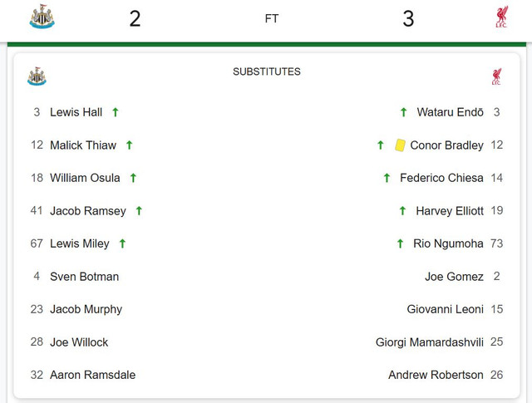This screenshot has width=532, height=403.
Task: Select Andrew Robertson from Liverpool's bench
Action: pos(436,375)
